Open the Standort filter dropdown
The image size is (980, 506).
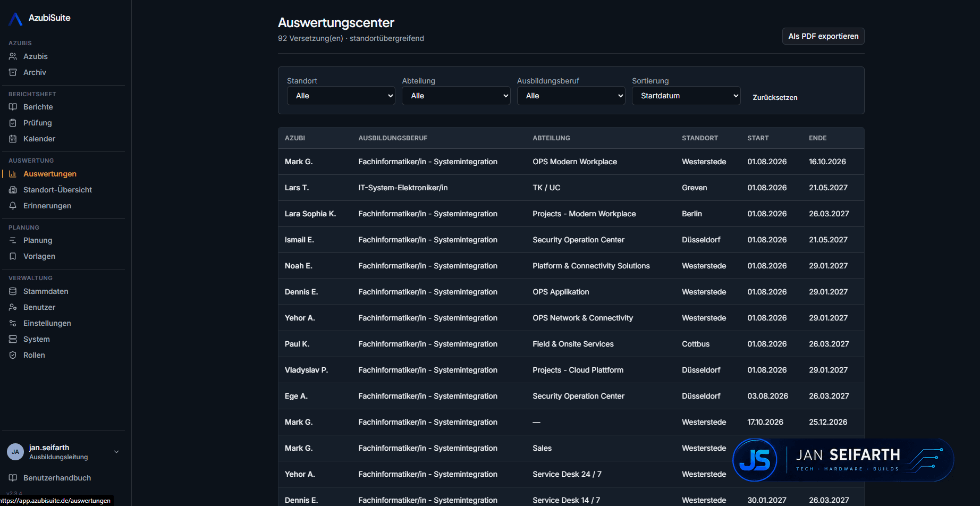341,96
